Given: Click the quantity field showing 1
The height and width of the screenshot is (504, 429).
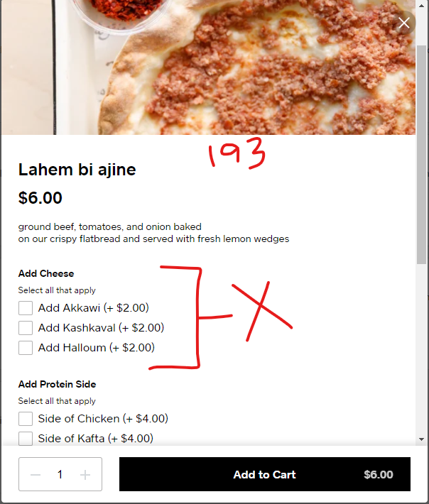Looking at the screenshot, I should [x=60, y=474].
